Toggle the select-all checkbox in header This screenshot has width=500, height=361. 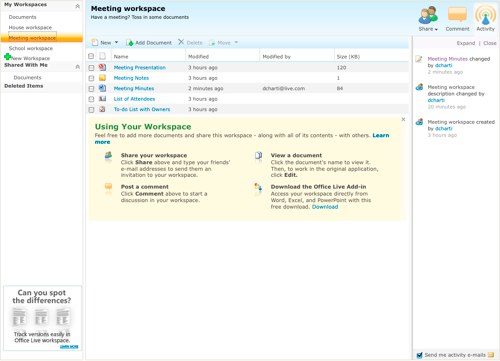coord(91,56)
